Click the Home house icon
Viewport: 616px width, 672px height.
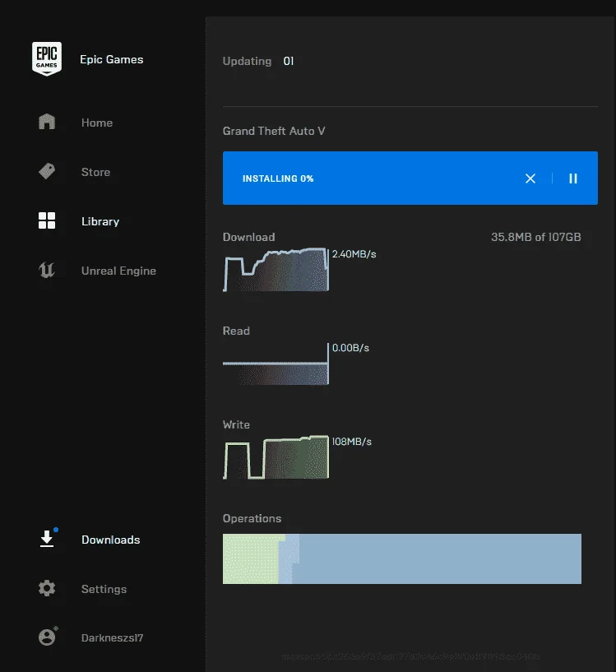[47, 122]
